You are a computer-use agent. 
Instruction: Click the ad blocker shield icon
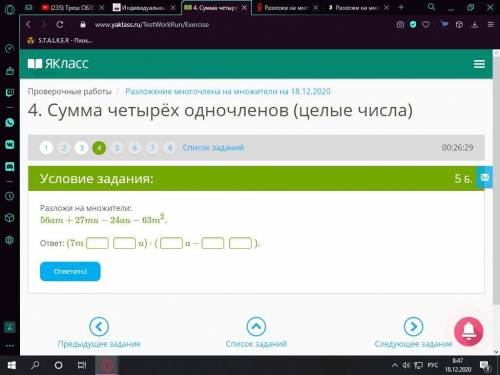(x=413, y=24)
